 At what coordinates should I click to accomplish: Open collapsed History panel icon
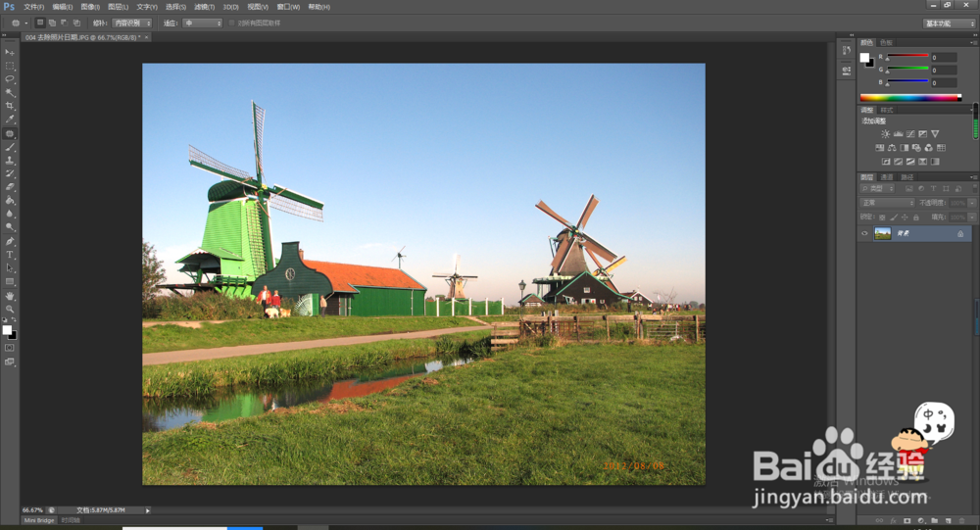847,51
